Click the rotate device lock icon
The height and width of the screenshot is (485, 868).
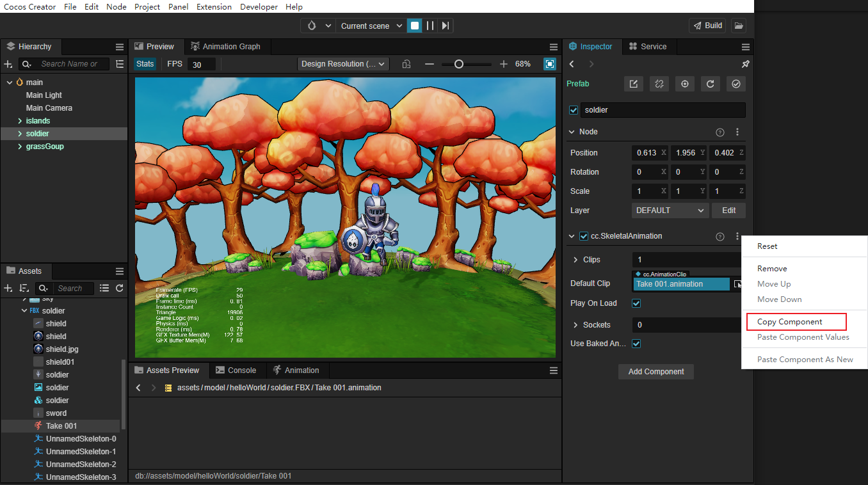(x=406, y=64)
